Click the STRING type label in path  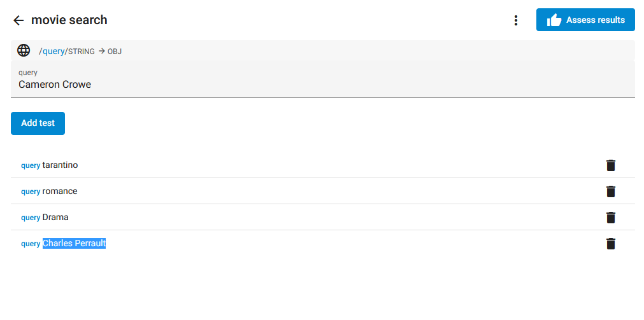coord(82,52)
